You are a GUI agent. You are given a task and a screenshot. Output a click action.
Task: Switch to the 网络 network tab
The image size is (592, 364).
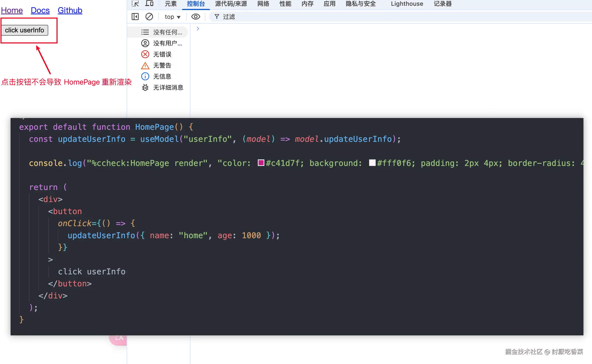[263, 4]
